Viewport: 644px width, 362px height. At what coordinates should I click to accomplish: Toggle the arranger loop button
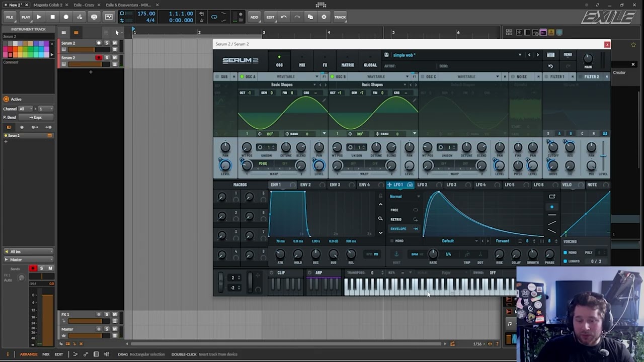tap(214, 17)
